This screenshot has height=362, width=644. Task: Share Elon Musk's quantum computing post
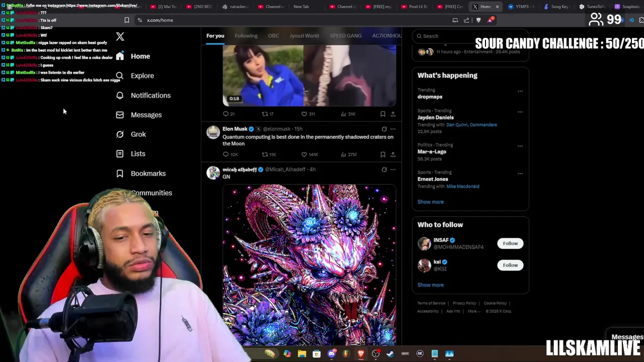(x=393, y=154)
